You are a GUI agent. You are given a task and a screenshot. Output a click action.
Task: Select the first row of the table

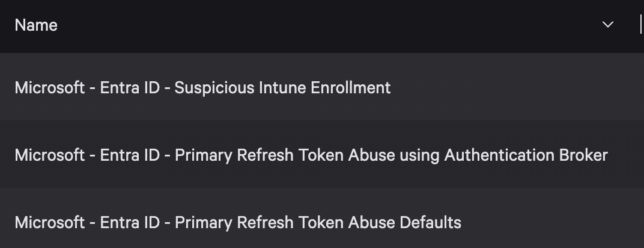[322, 87]
